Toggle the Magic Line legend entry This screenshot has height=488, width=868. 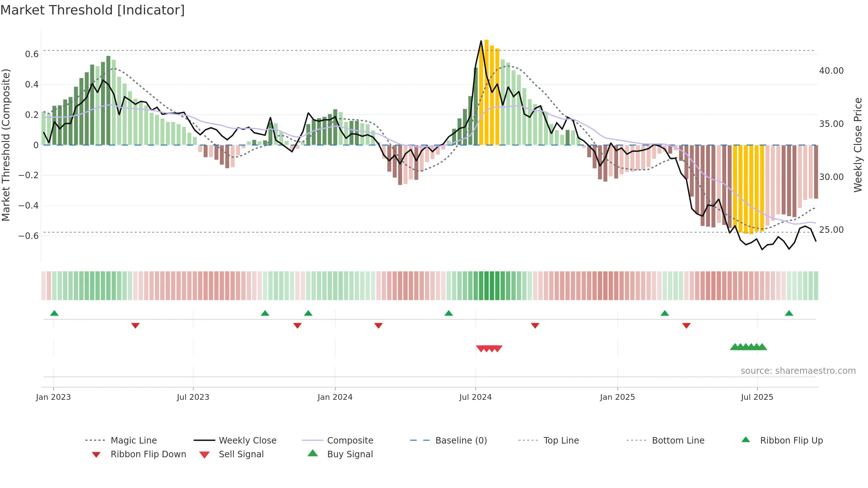click(x=121, y=440)
